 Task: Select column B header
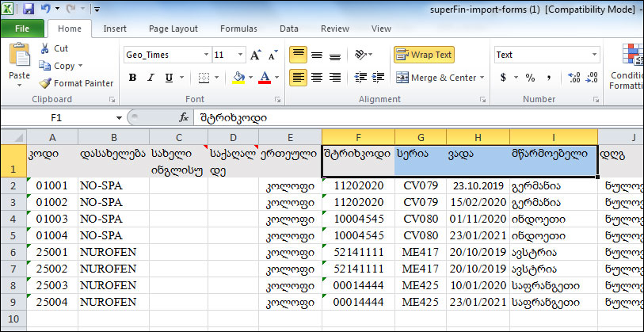[114, 137]
